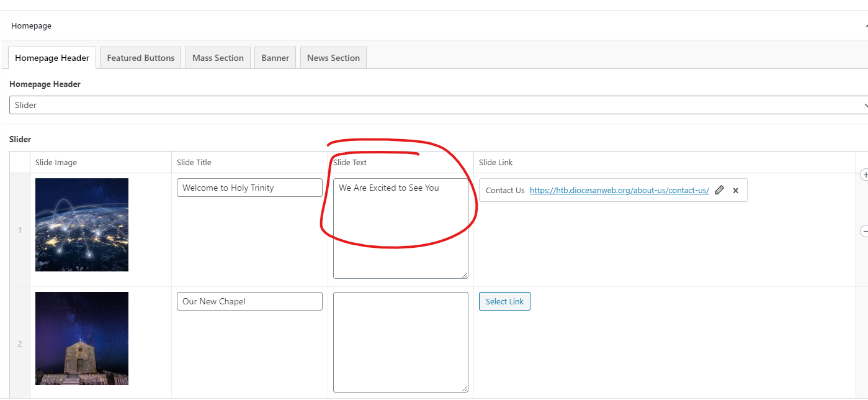
Task: Grab the row 1 order handle
Action: tap(20, 230)
